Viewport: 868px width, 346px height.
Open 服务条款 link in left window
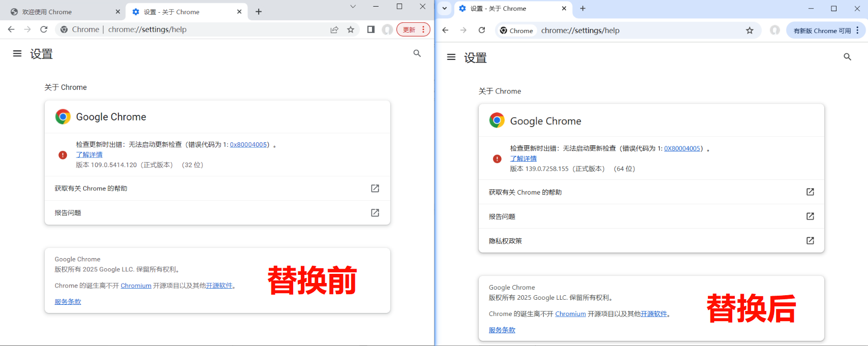pyautogui.click(x=68, y=302)
